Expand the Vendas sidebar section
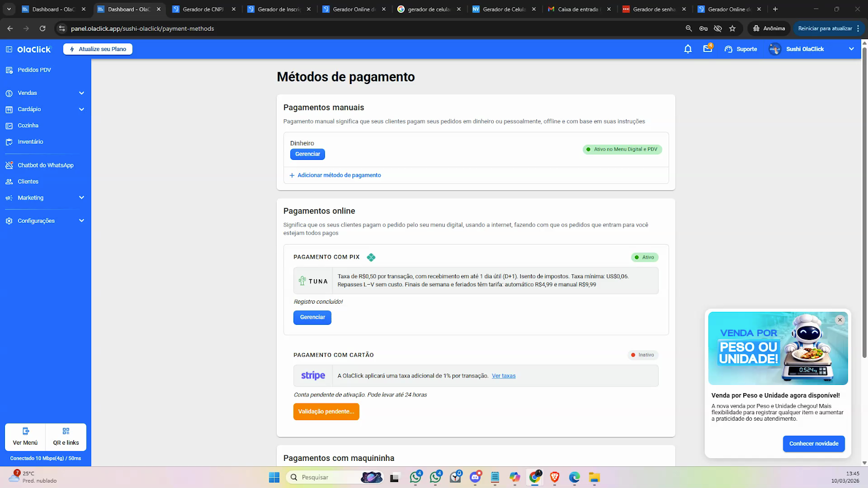868x488 pixels. [81, 93]
